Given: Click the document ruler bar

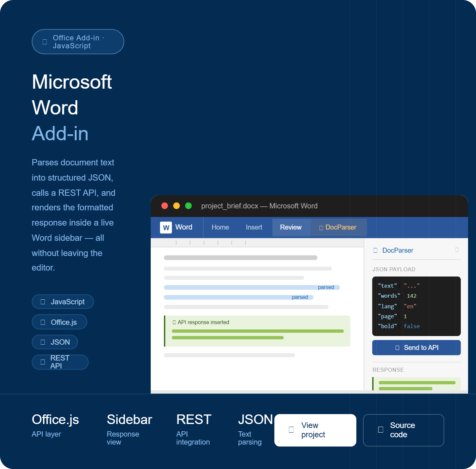Looking at the screenshot, I should (x=257, y=242).
